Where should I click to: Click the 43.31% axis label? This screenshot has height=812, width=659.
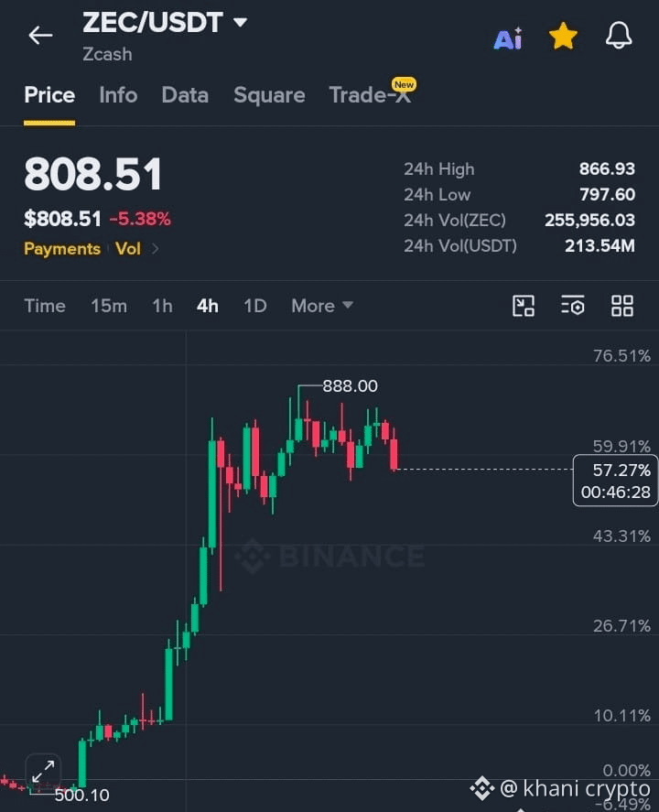click(x=621, y=536)
